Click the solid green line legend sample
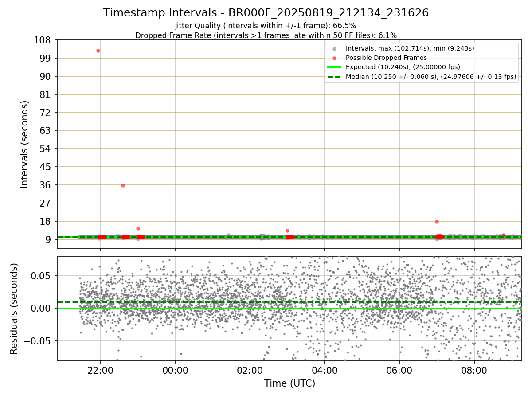Image resolution: width=532 pixels, height=399 pixels. tap(335, 67)
